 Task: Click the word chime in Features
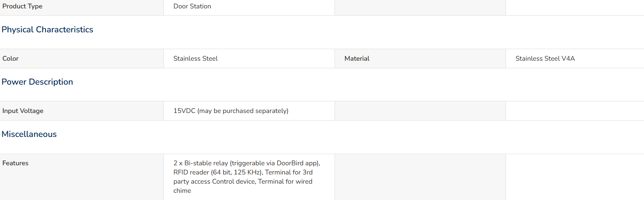[182, 191]
